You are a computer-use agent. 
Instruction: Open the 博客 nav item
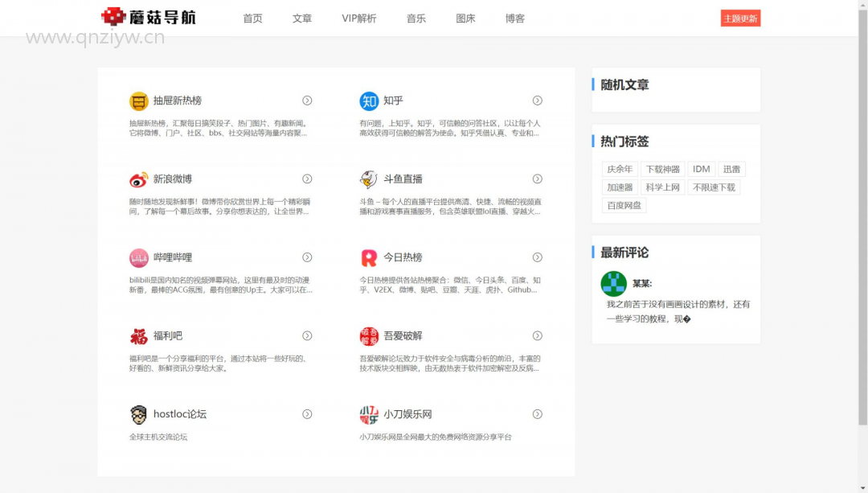(x=515, y=18)
